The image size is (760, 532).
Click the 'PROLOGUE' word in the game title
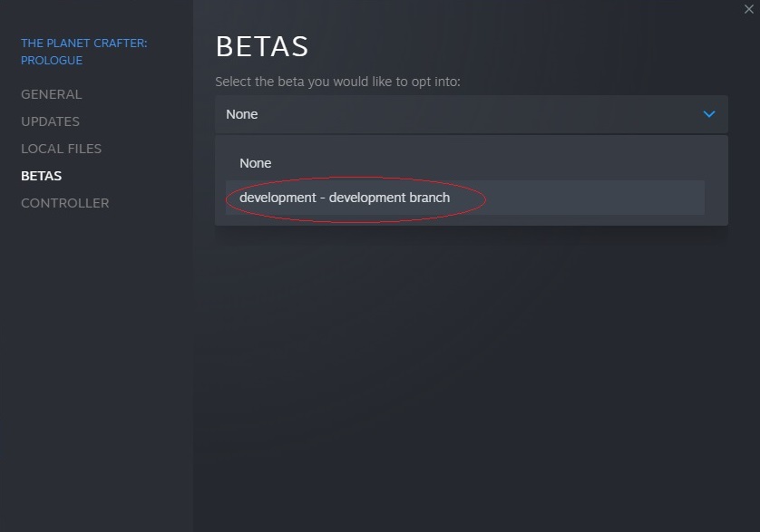tap(52, 61)
